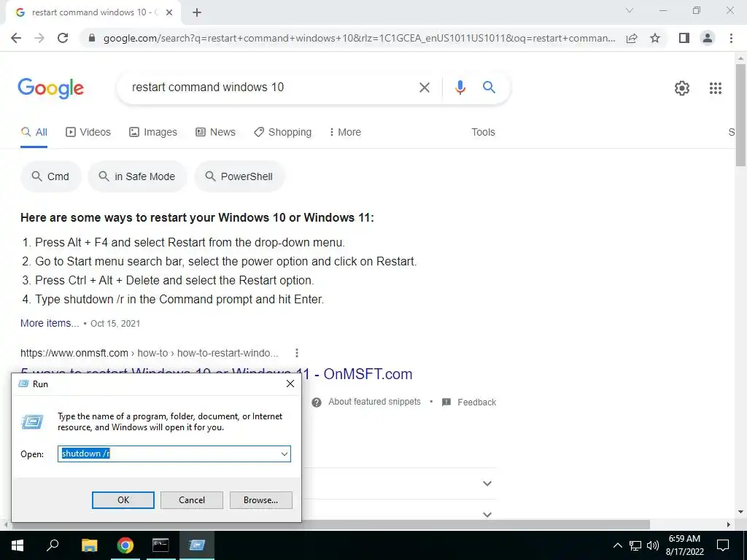Switch to Chrome in the taskbar

point(125,545)
